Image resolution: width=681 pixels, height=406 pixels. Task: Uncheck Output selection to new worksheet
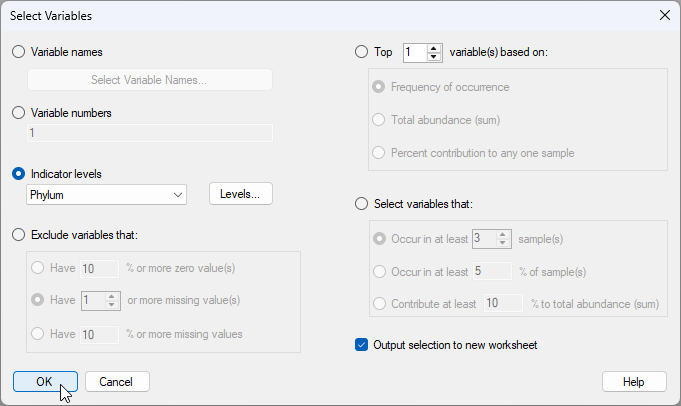pyautogui.click(x=362, y=346)
